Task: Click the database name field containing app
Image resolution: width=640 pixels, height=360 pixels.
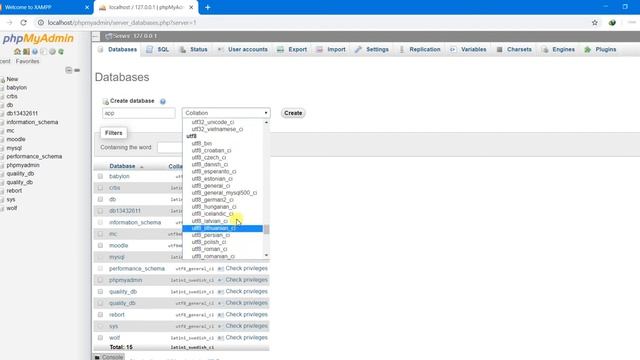Action: pos(139,113)
